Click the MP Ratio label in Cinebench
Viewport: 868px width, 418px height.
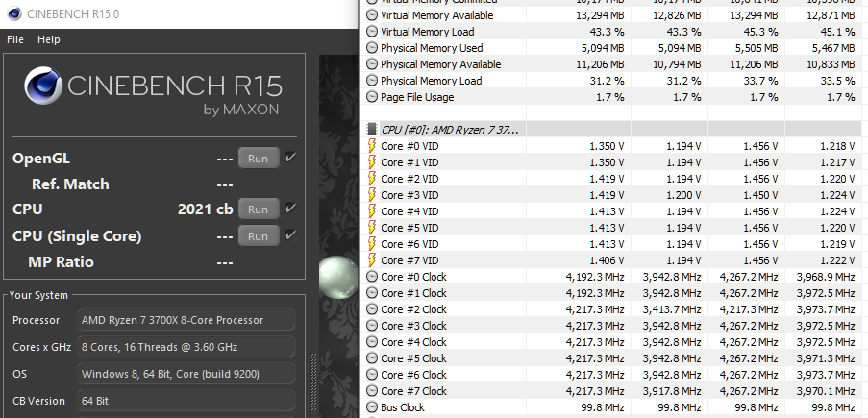point(61,262)
